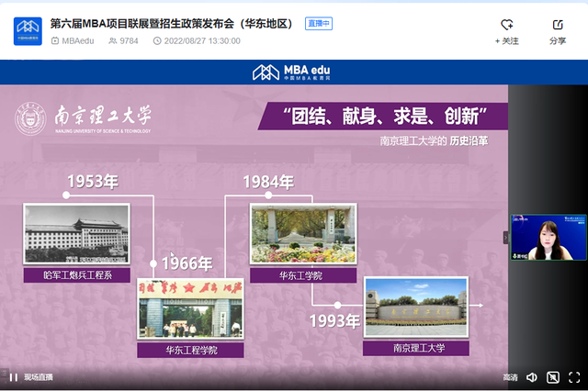The height and width of the screenshot is (391, 588).
Task: Click the MBAedu channel avatar logo
Action: [x=28, y=31]
